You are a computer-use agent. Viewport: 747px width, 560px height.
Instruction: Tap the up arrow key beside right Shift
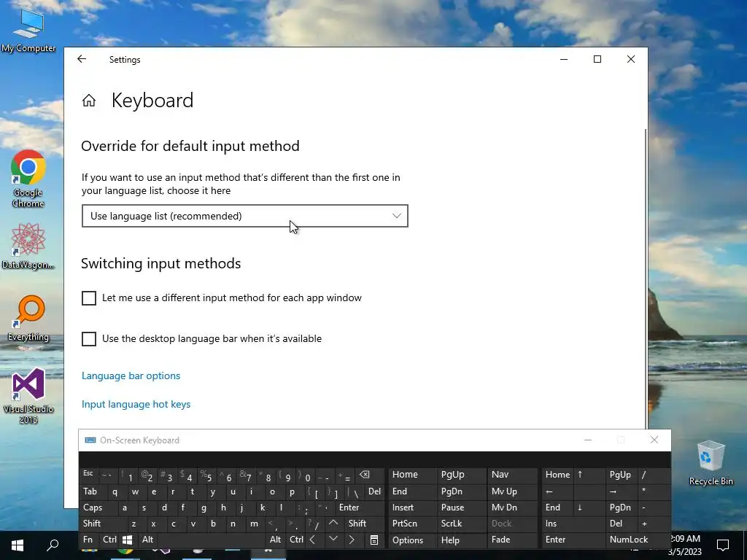click(333, 524)
